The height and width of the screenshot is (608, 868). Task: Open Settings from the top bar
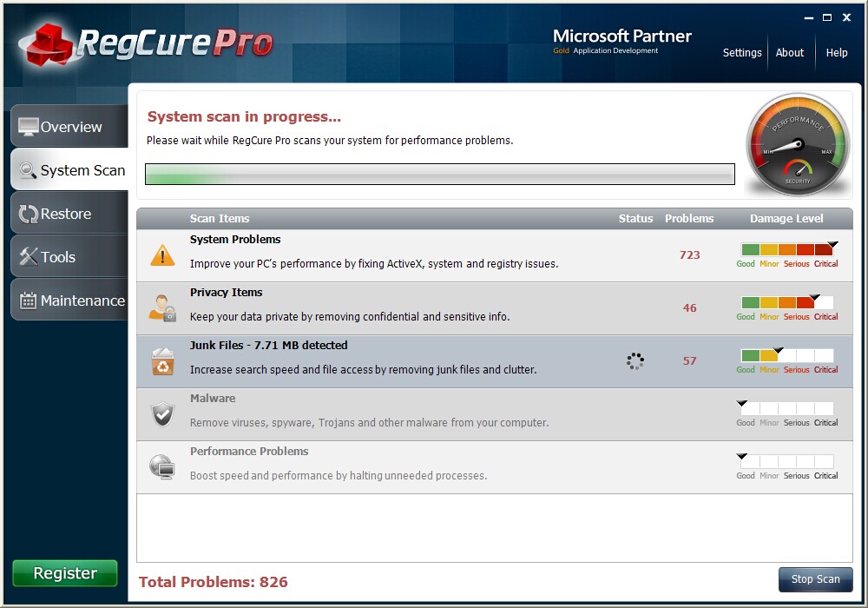point(742,53)
